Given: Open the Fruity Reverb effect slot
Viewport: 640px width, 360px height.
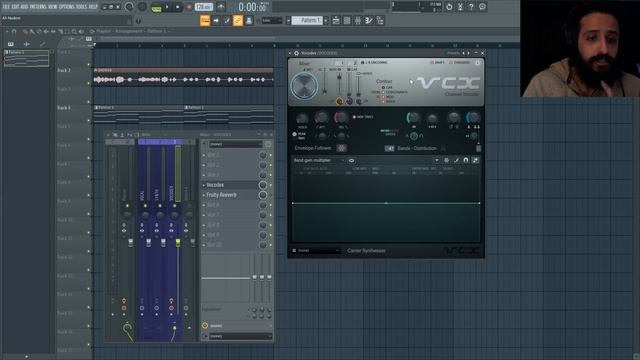Looking at the screenshot, I should point(231,195).
